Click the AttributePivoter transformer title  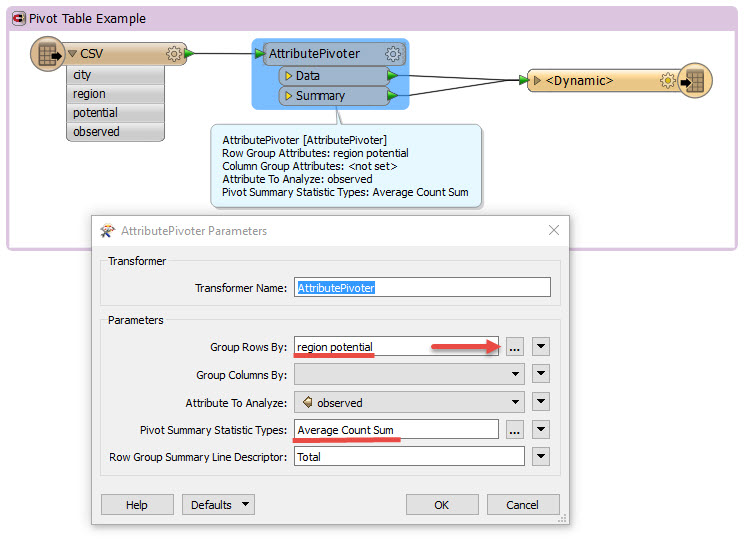point(314,54)
